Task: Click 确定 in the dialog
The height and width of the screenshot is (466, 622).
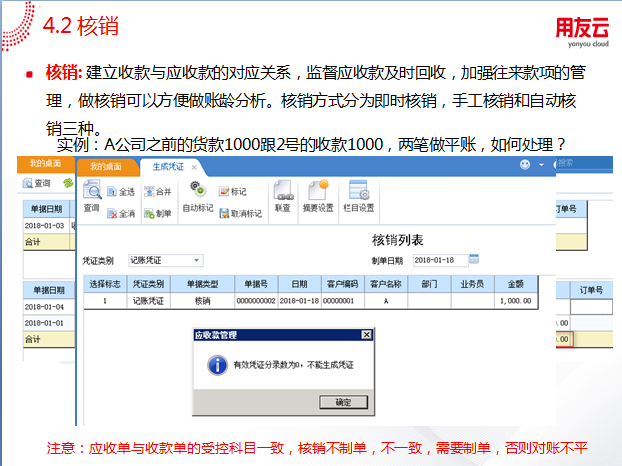Action: coord(343,401)
